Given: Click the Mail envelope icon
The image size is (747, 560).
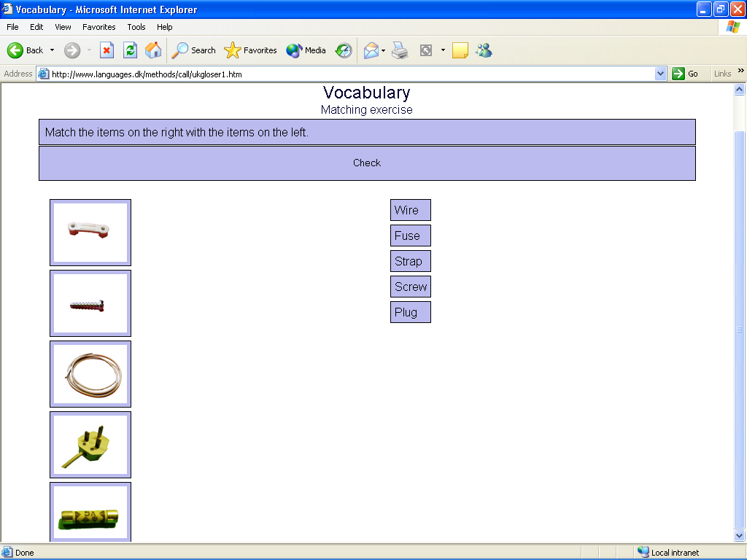Looking at the screenshot, I should click(x=371, y=50).
